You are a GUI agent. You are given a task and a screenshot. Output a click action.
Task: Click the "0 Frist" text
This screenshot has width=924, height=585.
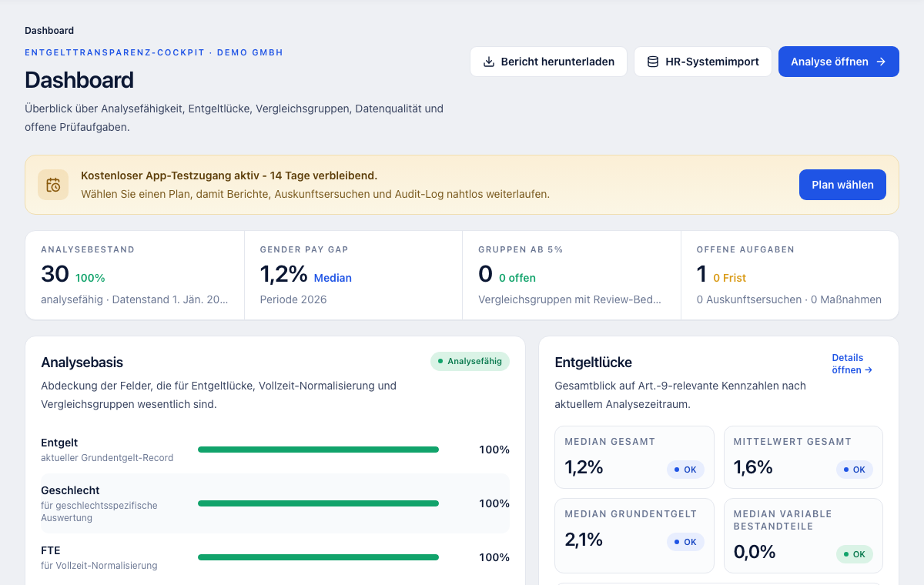(729, 278)
